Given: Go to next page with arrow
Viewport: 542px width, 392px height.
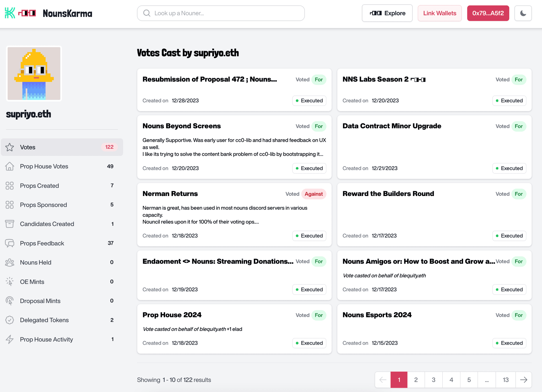Looking at the screenshot, I should click(523, 380).
